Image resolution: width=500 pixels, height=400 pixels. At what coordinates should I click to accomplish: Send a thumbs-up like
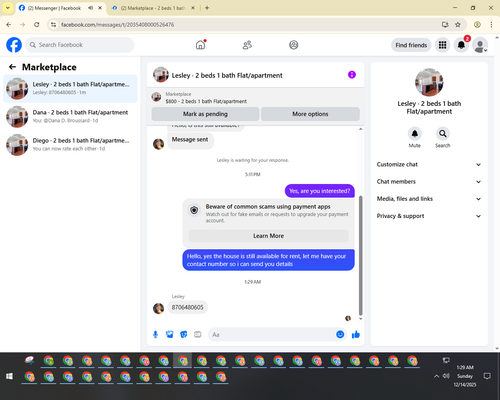pyautogui.click(x=356, y=334)
